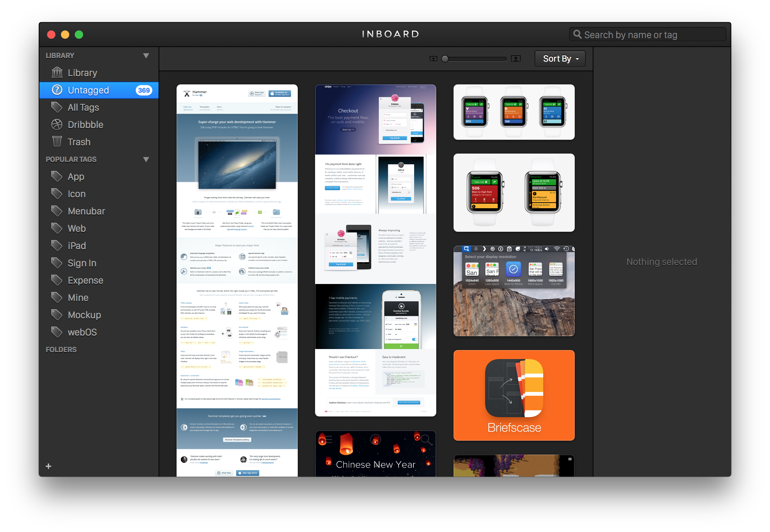
Task: Click the small thumbnail size icon
Action: click(433, 59)
